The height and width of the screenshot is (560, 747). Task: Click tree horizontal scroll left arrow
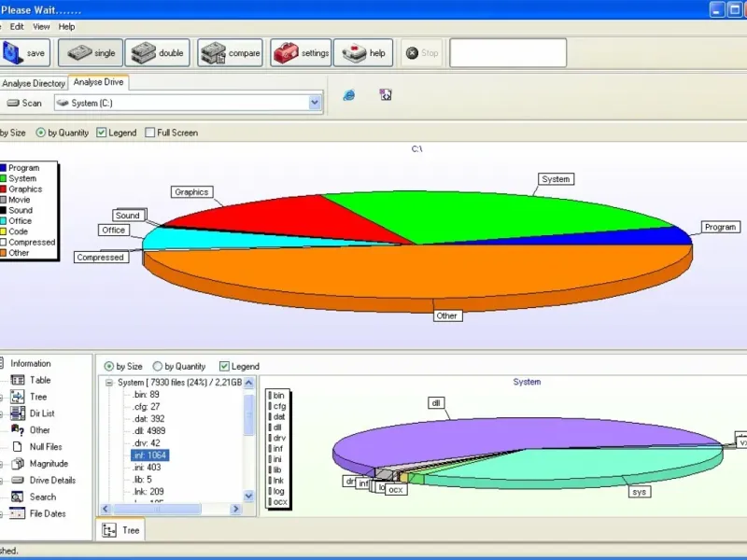[x=106, y=509]
